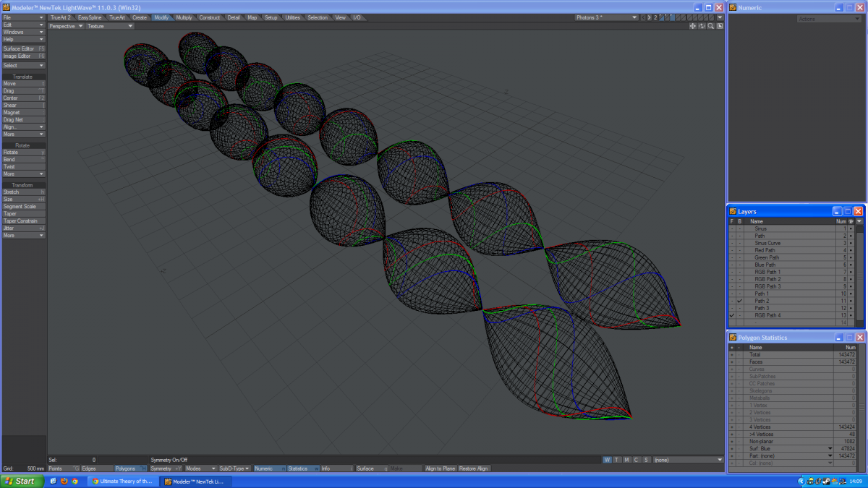Image resolution: width=868 pixels, height=488 pixels.
Task: Expand the Perspective view type dropdown
Action: pyautogui.click(x=66, y=26)
